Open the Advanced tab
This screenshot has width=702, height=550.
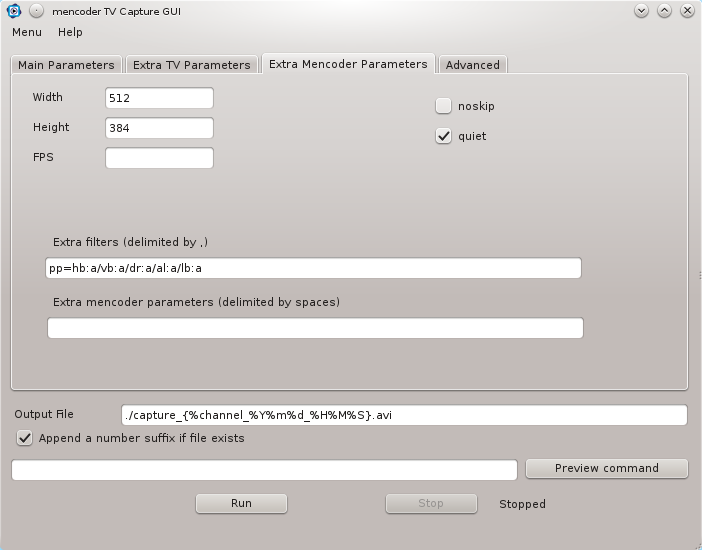point(472,65)
